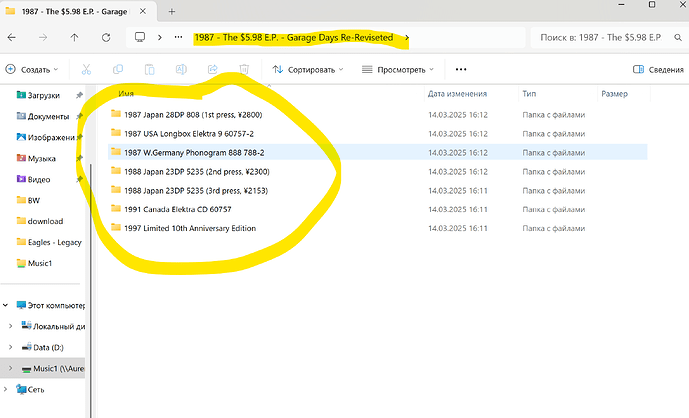Image resolution: width=689 pixels, height=418 pixels.
Task: Expand the Data (D:) drive node
Action: pyautogui.click(x=11, y=347)
